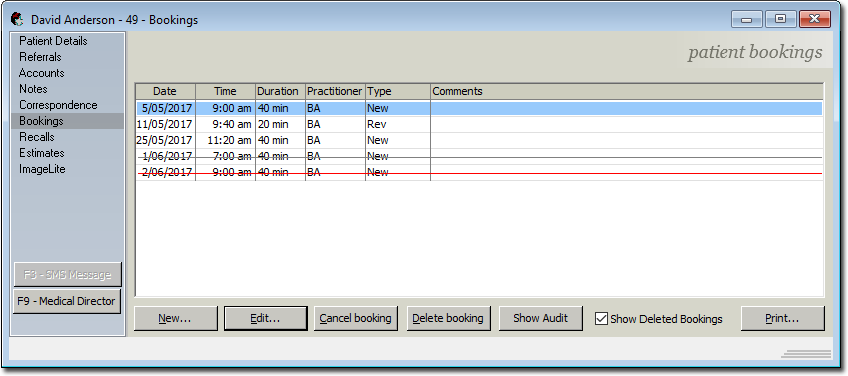The width and height of the screenshot is (848, 376).
Task: Open ImageLite from sidebar
Action: pos(42,169)
